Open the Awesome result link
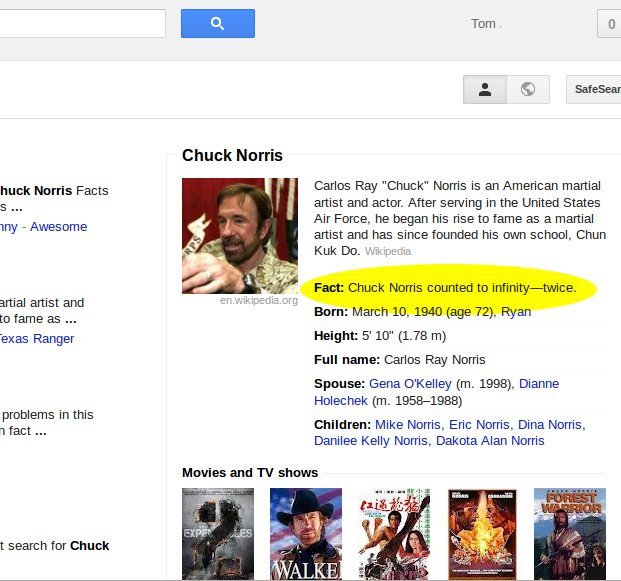 [59, 227]
